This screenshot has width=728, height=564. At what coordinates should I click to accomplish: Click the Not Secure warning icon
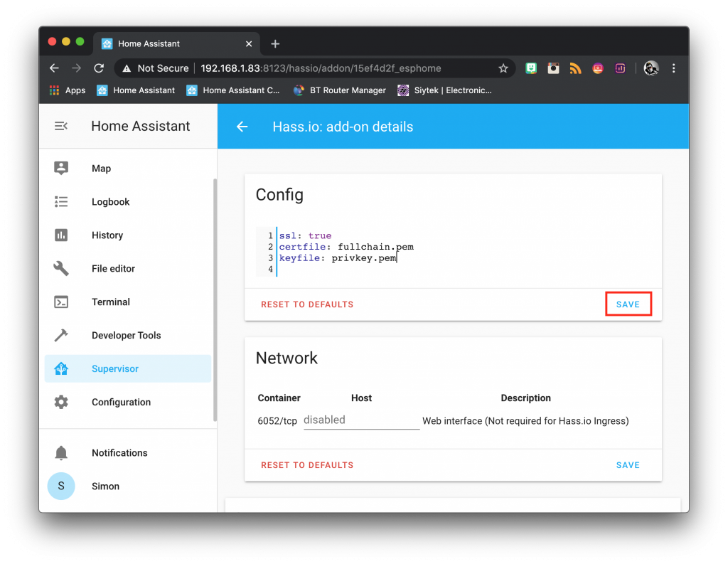click(127, 68)
